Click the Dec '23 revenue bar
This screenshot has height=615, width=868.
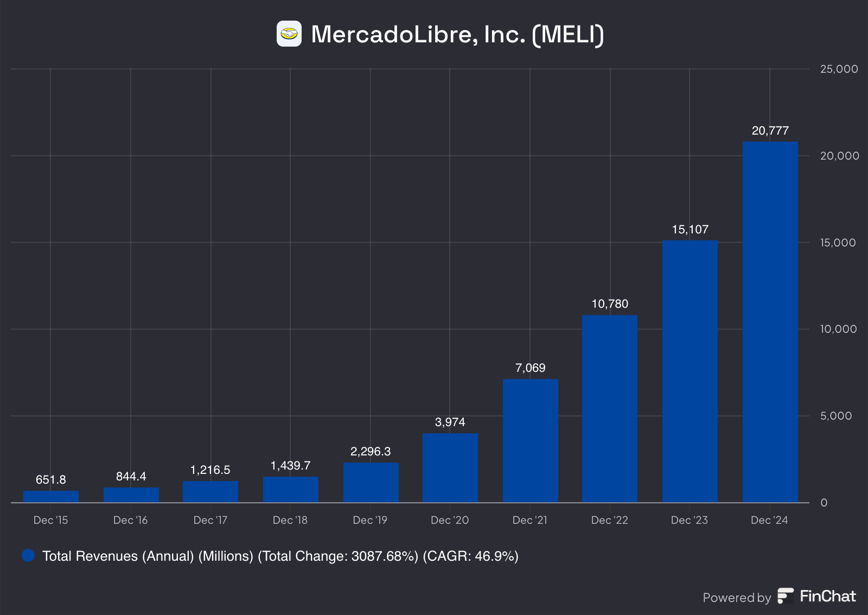690,371
